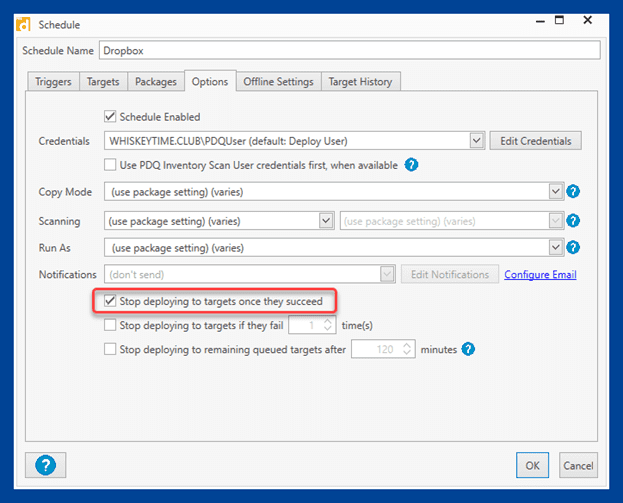Click the Edit Credentials button
The height and width of the screenshot is (503, 623).
536,141
